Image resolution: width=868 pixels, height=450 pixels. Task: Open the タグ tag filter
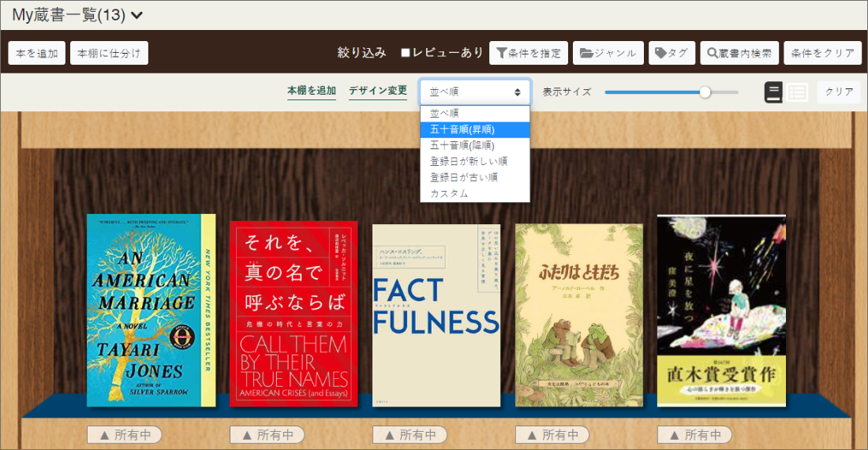pos(672,53)
